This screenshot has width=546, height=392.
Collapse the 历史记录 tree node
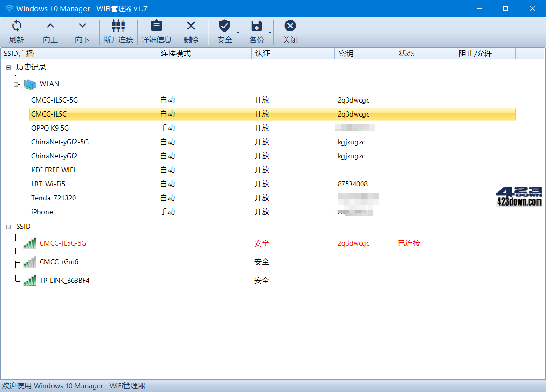click(x=8, y=67)
